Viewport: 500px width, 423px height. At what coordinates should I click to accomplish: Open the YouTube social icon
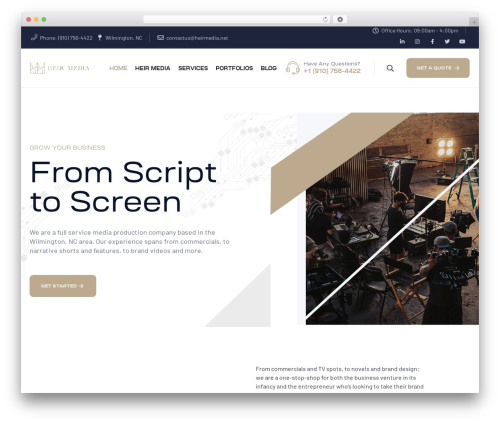pyautogui.click(x=462, y=41)
